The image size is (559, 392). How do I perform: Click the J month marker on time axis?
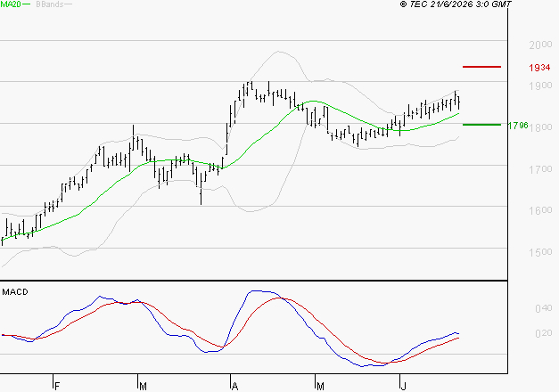click(x=403, y=387)
